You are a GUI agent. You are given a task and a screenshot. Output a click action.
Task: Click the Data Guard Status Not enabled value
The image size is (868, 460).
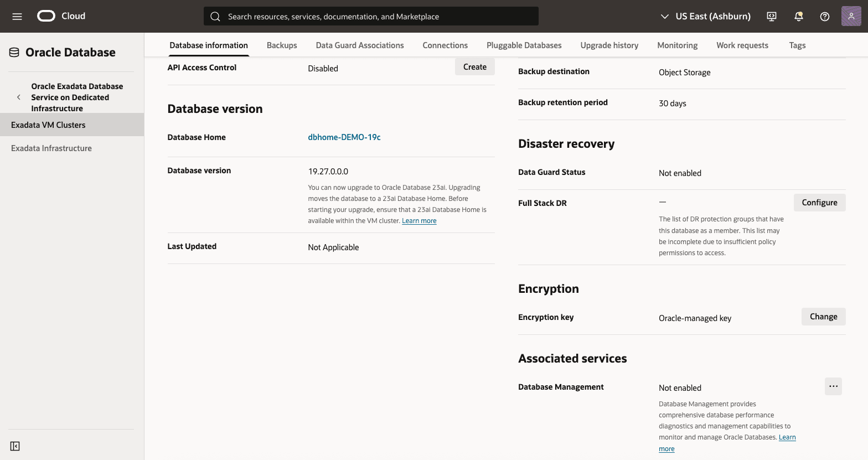(680, 173)
